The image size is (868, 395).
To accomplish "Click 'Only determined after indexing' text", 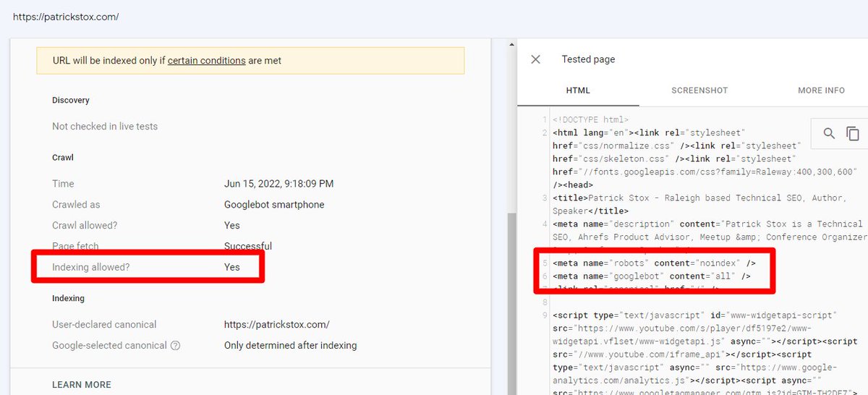I will point(290,346).
